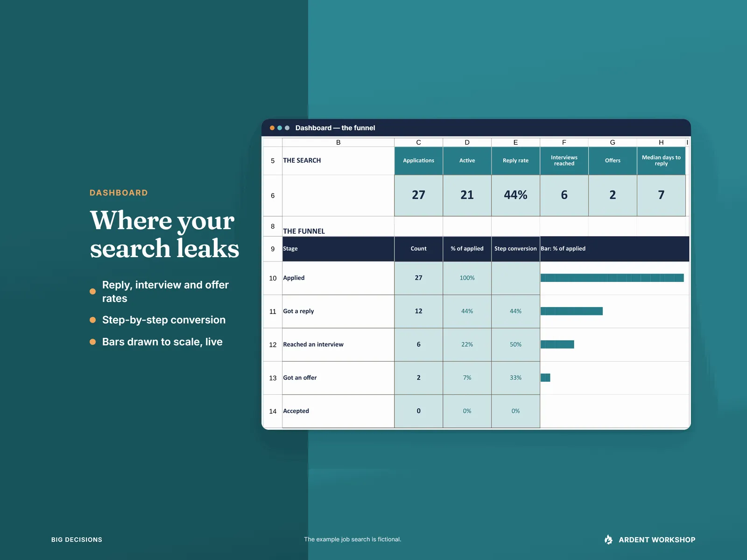747x560 pixels.
Task: Click the 'Accepted' stage cell
Action: click(x=338, y=411)
